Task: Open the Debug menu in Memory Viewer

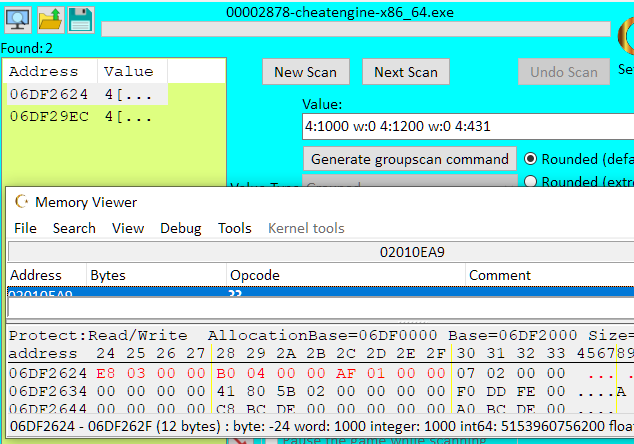Action: pos(180,228)
